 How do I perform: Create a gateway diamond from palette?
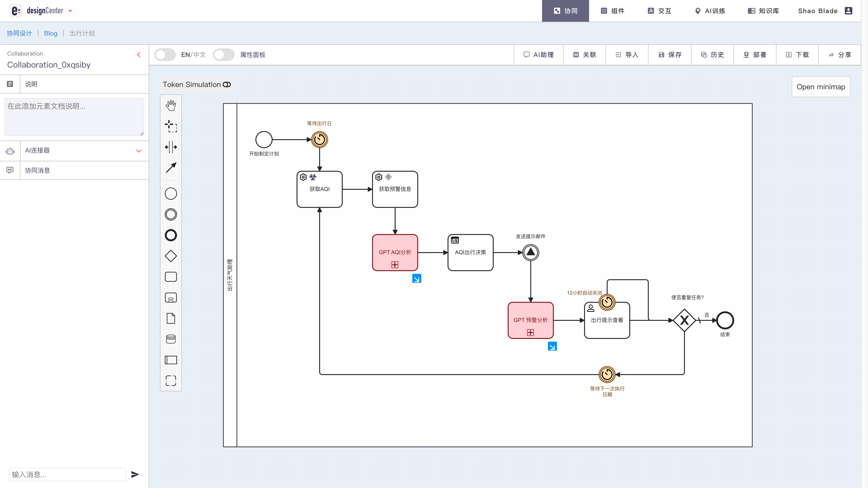(171, 256)
